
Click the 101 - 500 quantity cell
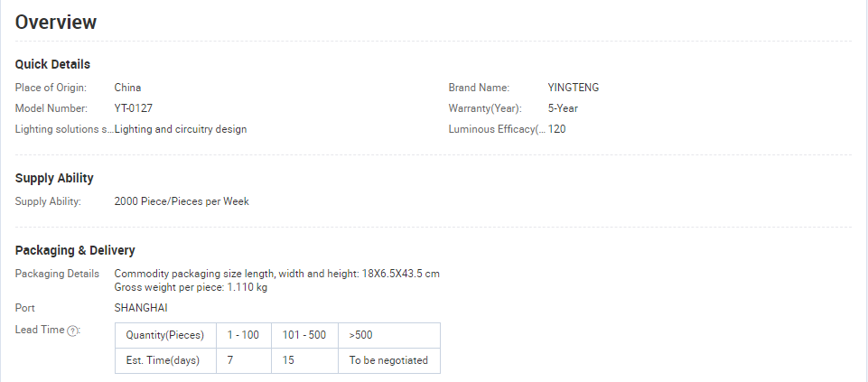(304, 335)
